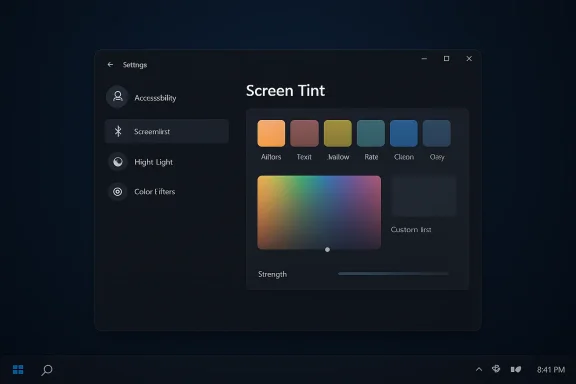Click inside the rainbow color gradient picker
This screenshot has height=384, width=576.
tap(319, 212)
